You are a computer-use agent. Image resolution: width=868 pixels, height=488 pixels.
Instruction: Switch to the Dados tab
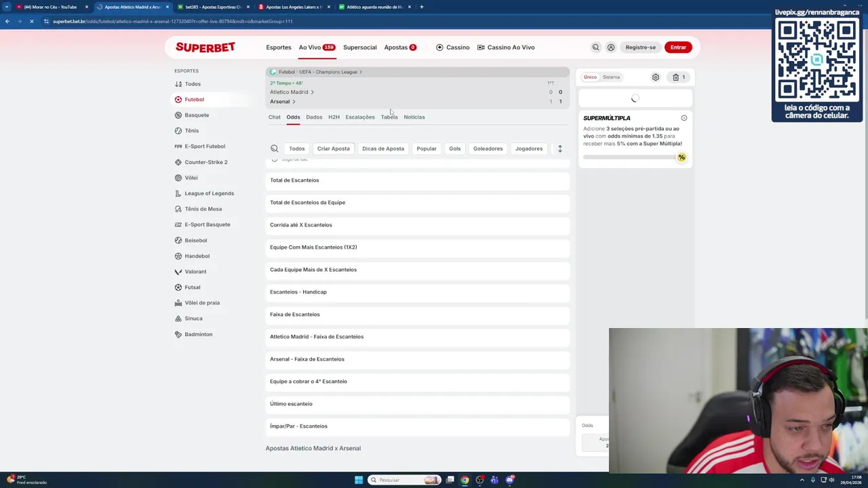[314, 117]
